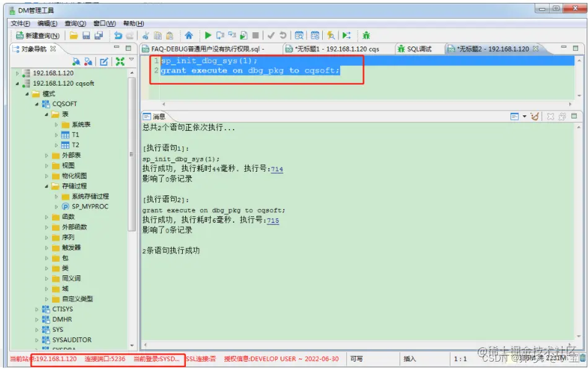Start SQL debugging with the green bug icon
The height and width of the screenshot is (369, 588).
pos(366,36)
